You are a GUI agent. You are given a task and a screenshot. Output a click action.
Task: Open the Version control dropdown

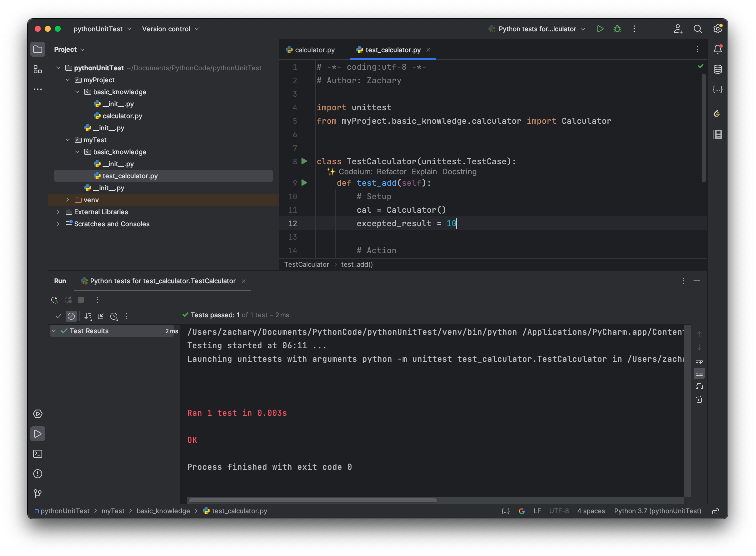[x=170, y=29]
